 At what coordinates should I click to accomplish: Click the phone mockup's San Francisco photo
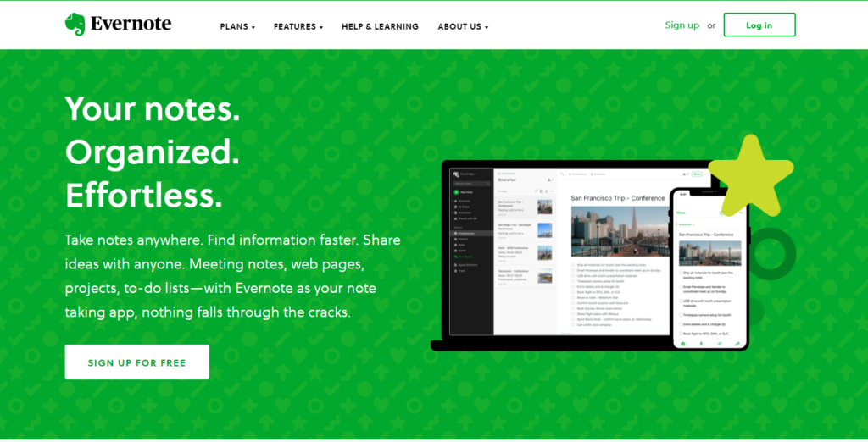tap(709, 253)
